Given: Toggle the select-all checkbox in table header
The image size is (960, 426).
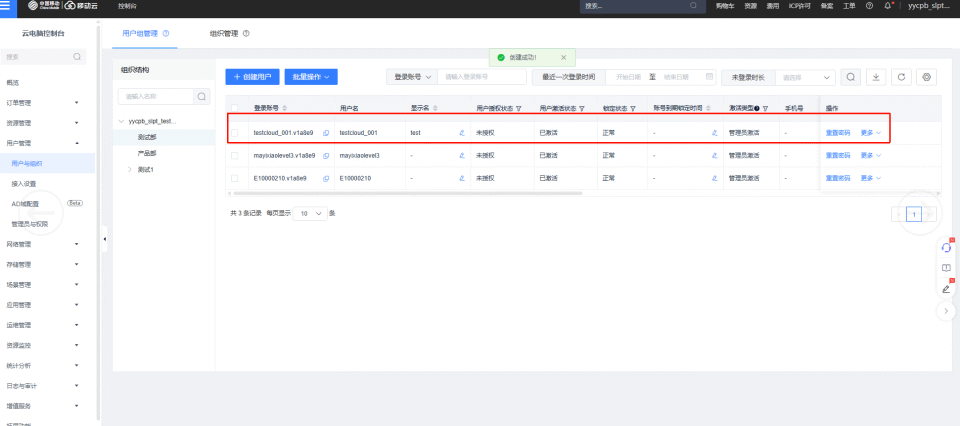Looking at the screenshot, I should [x=234, y=108].
